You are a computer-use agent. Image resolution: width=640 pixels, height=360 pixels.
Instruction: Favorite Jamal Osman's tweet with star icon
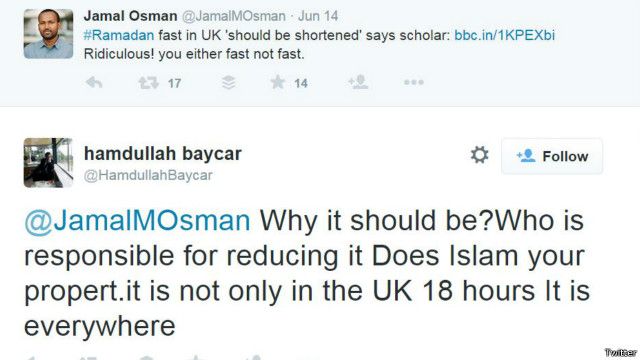tap(278, 82)
